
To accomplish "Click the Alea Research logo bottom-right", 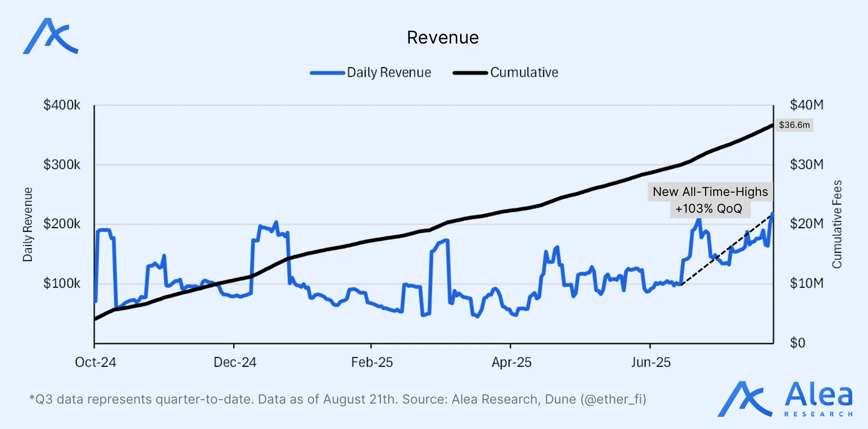I will tap(785, 399).
